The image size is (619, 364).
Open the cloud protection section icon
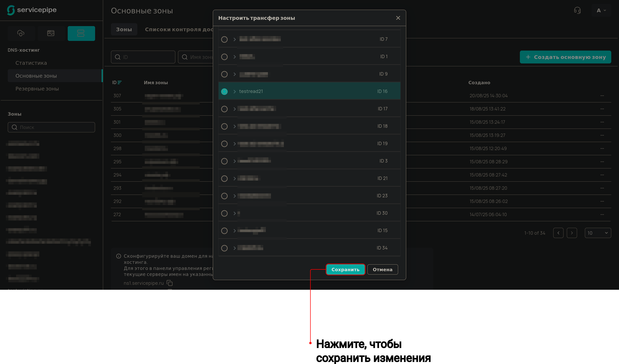[21, 33]
